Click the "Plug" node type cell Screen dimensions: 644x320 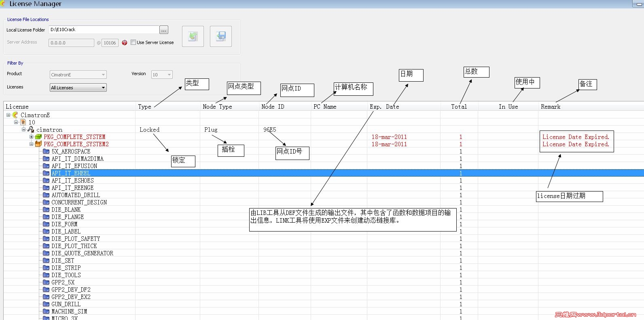[x=211, y=130]
